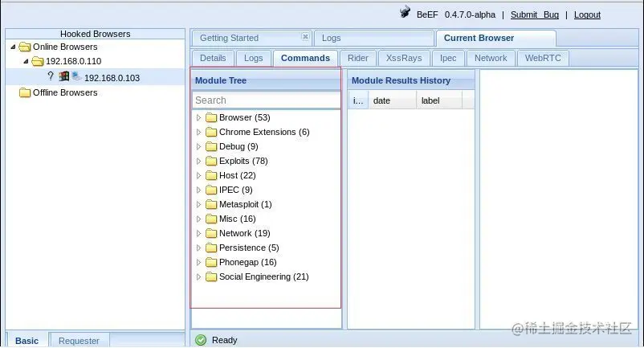Image resolution: width=644 pixels, height=348 pixels.
Task: Click the Debug folder icon
Action: pyautogui.click(x=211, y=147)
